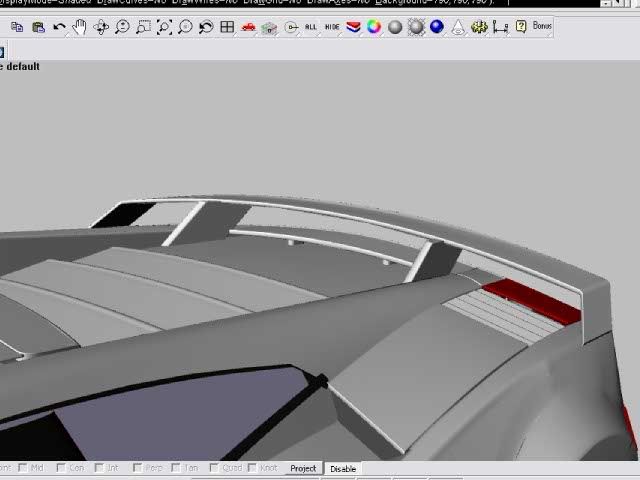640x480 pixels.
Task: Click the Undo arrow icon
Action: [x=59, y=27]
